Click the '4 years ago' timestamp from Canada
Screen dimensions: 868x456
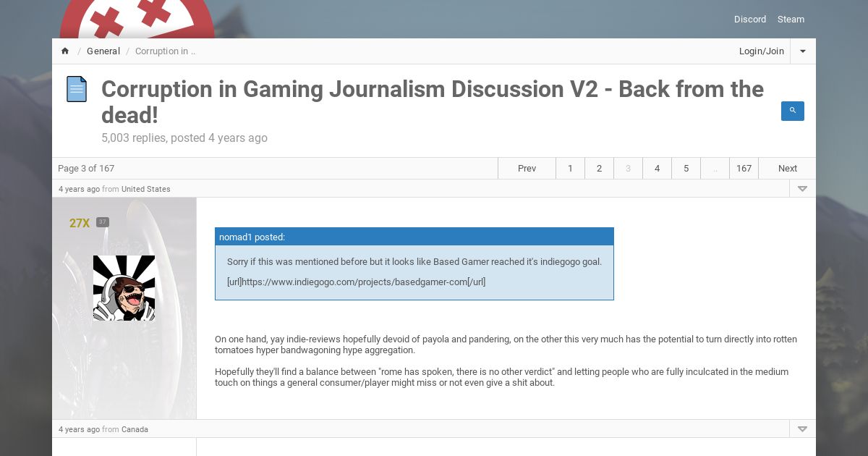(79, 429)
